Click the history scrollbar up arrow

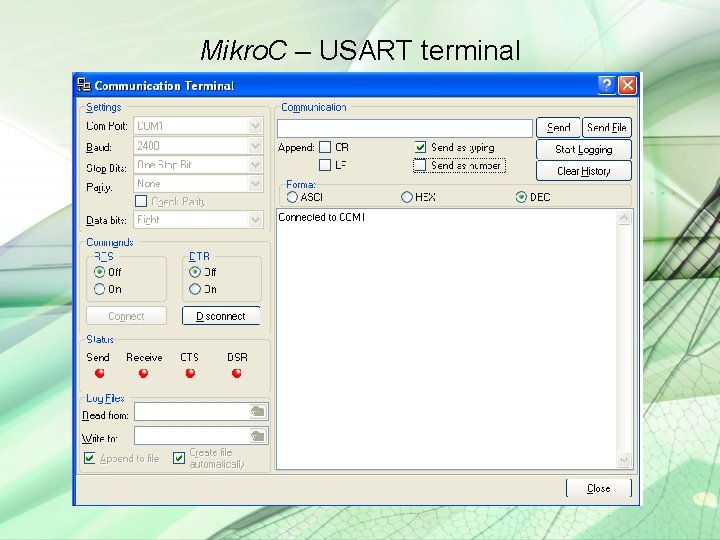624,217
